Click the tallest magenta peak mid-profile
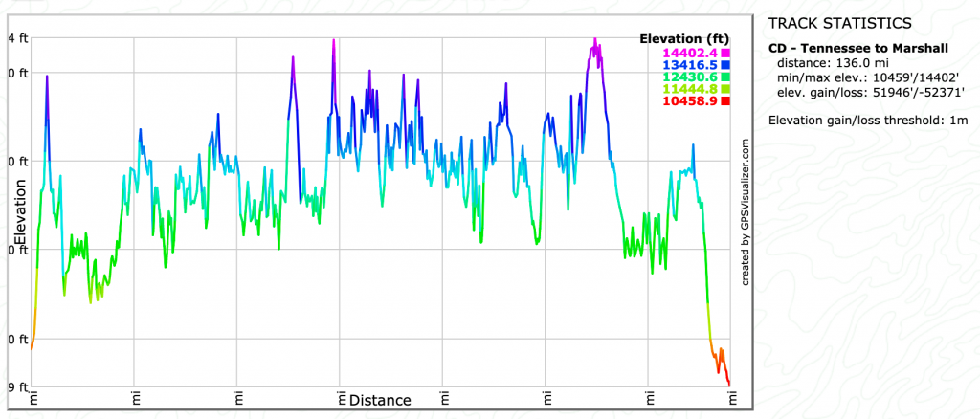The image size is (980, 419). click(333, 43)
